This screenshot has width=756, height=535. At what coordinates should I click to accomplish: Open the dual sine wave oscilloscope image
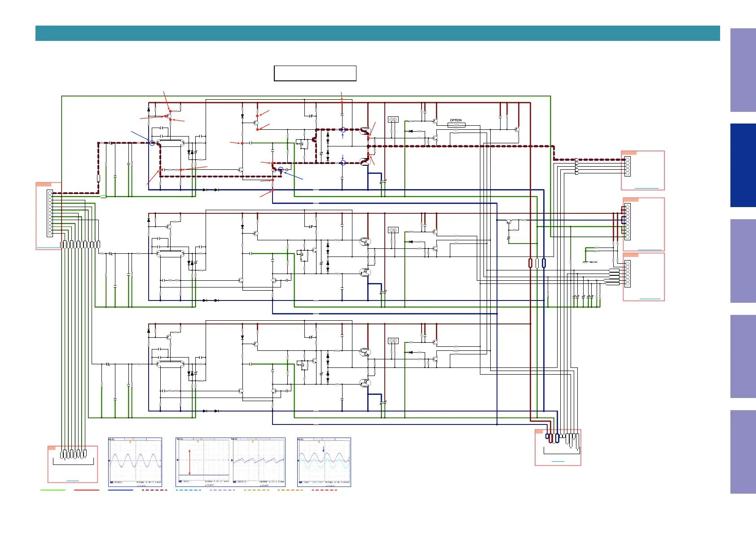tap(324, 462)
